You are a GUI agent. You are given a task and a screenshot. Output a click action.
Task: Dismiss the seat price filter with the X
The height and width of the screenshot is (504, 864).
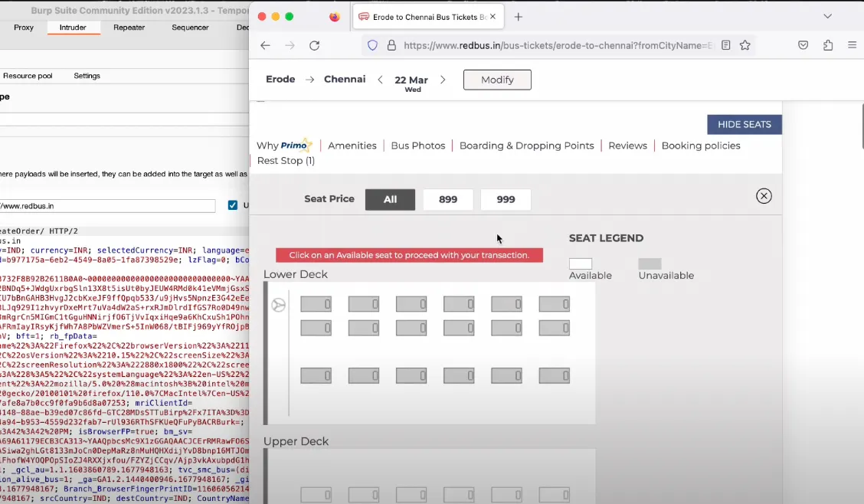pos(764,195)
